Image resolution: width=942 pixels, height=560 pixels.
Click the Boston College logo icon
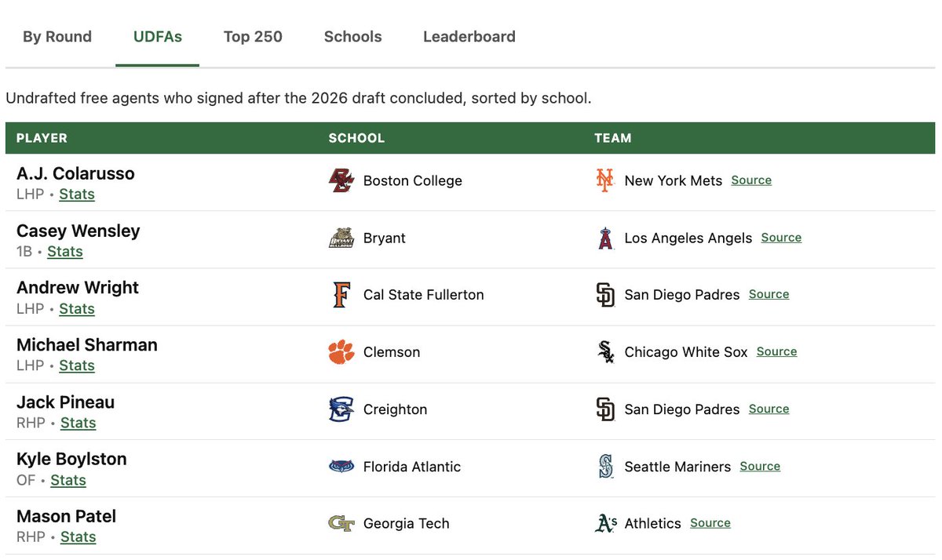pos(341,180)
